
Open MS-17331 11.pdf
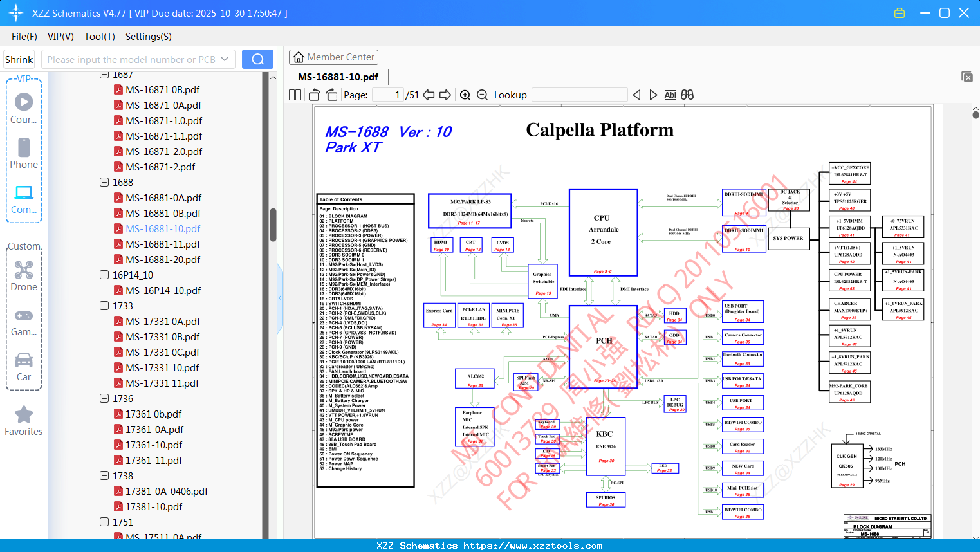(x=162, y=383)
